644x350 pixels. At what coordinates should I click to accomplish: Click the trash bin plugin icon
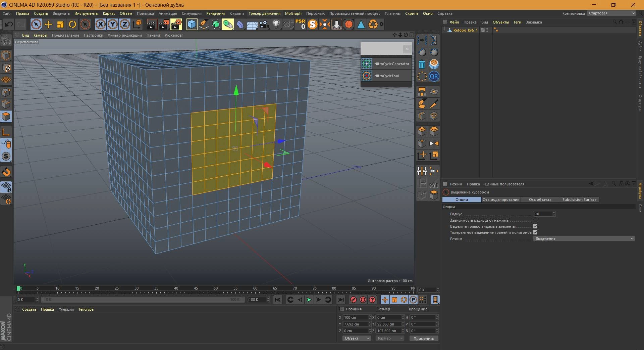pyautogui.click(x=422, y=64)
